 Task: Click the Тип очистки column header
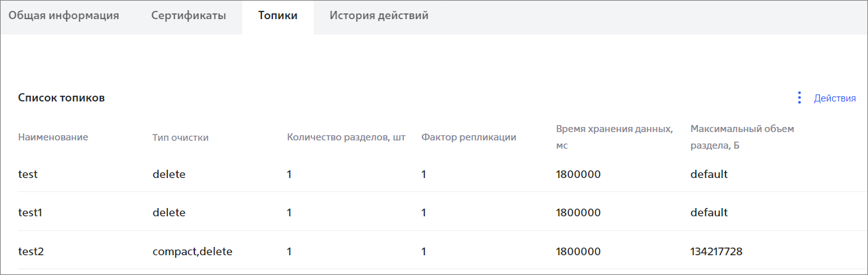tap(180, 137)
